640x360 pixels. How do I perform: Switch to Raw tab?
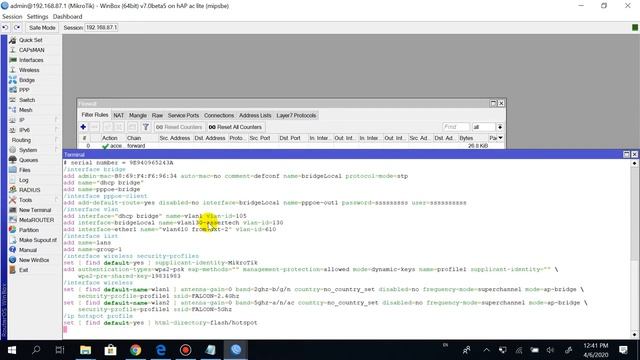157,116
